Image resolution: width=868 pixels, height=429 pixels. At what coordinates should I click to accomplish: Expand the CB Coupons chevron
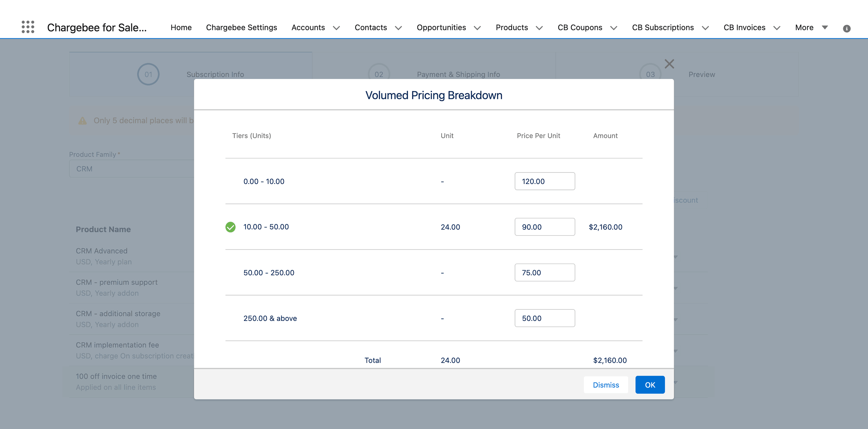click(x=613, y=28)
